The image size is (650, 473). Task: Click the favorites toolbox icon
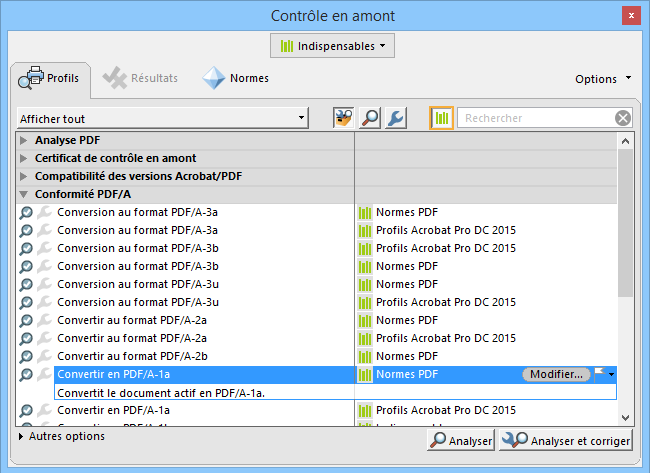click(x=343, y=118)
